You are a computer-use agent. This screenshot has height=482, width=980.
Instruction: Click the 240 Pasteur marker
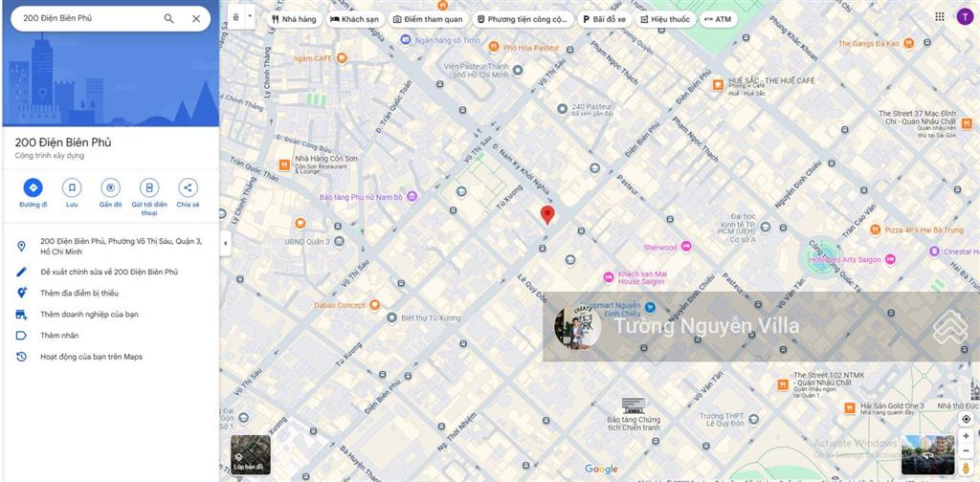pyautogui.click(x=563, y=109)
